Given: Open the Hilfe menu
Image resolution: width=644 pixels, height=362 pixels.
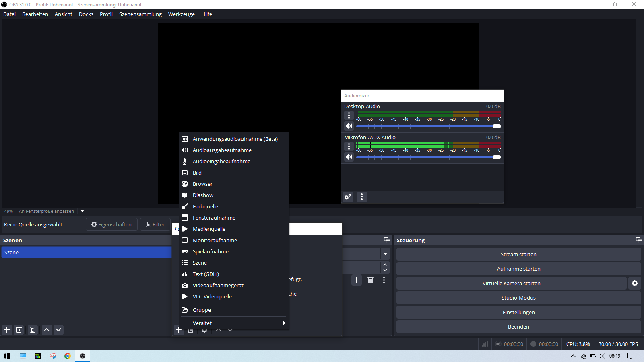Looking at the screenshot, I should point(207,14).
